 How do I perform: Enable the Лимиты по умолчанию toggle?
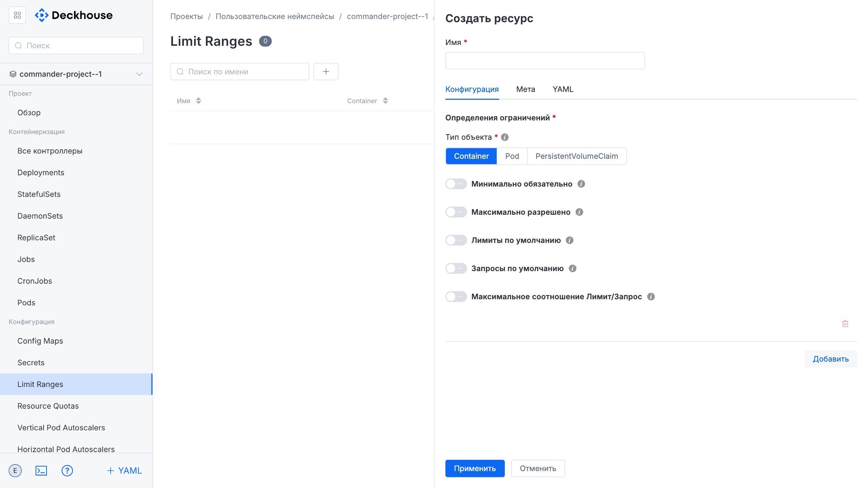[x=456, y=240]
